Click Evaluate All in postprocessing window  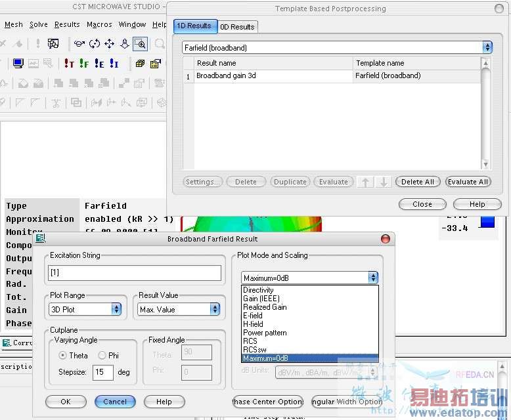(x=468, y=182)
